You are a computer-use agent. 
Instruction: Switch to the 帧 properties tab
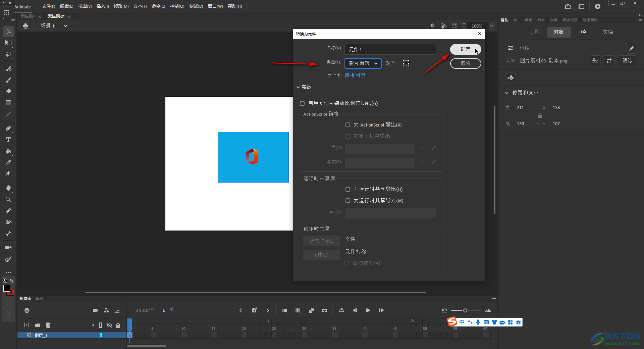click(x=583, y=32)
